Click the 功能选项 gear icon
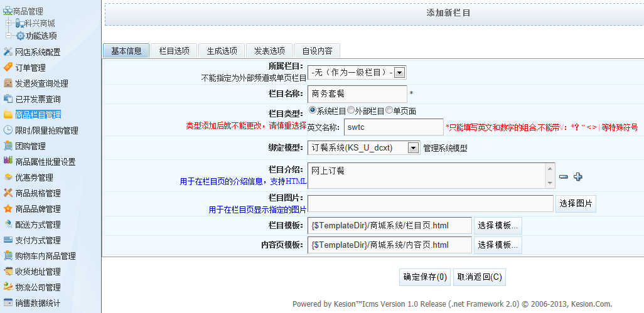This screenshot has width=644, height=313. (x=20, y=36)
